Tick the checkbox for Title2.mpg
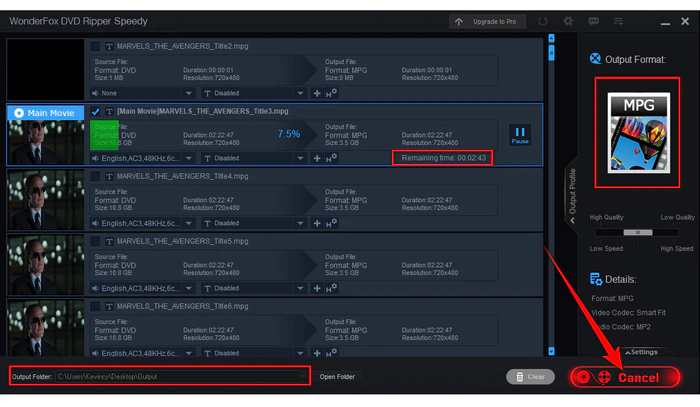This screenshot has height=407, width=700. [95, 46]
